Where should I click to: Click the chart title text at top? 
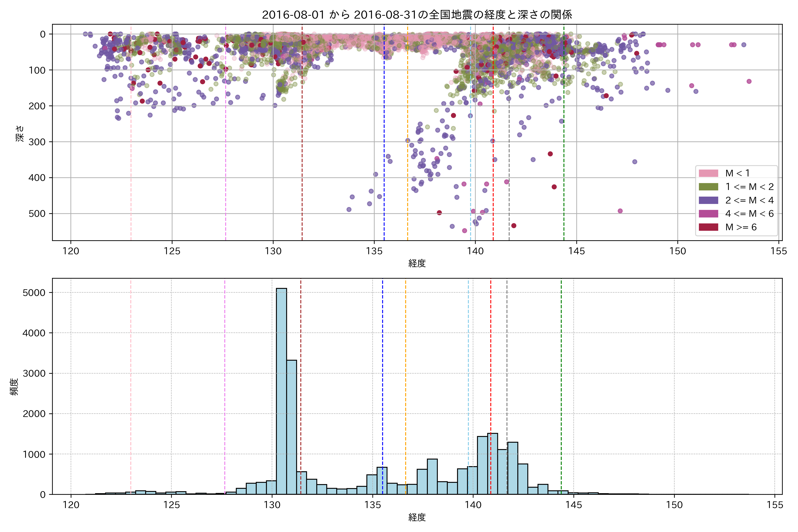tap(417, 15)
